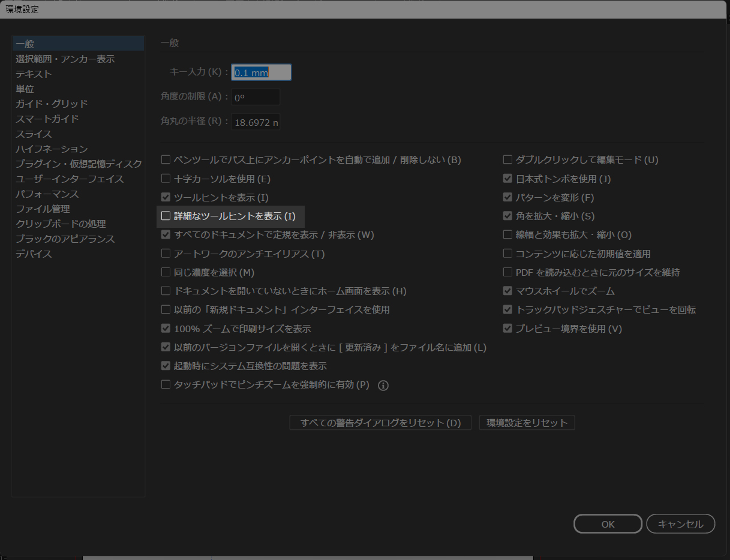The width and height of the screenshot is (730, 560).
Task: Click すべての警告ダイアログをリセット button
Action: point(380,423)
